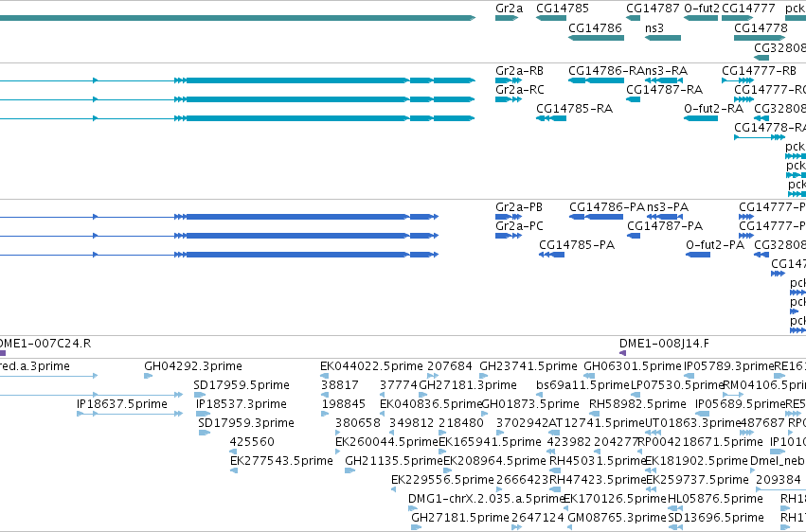Click transcript label CG14786-RA

(x=606, y=71)
